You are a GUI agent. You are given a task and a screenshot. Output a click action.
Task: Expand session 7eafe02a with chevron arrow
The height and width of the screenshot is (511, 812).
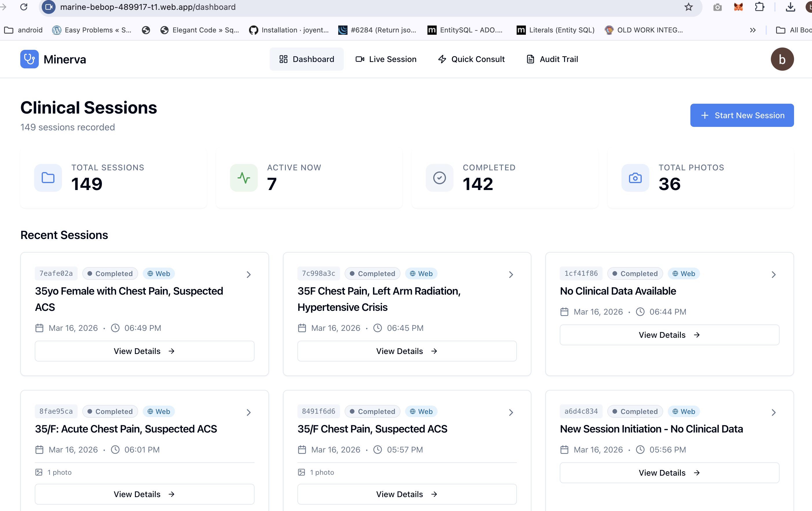[248, 274]
